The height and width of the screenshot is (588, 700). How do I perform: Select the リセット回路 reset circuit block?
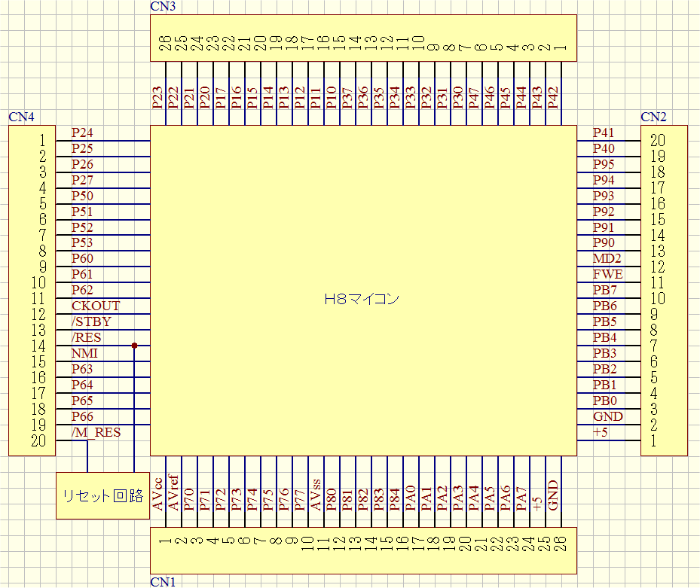tap(102, 495)
